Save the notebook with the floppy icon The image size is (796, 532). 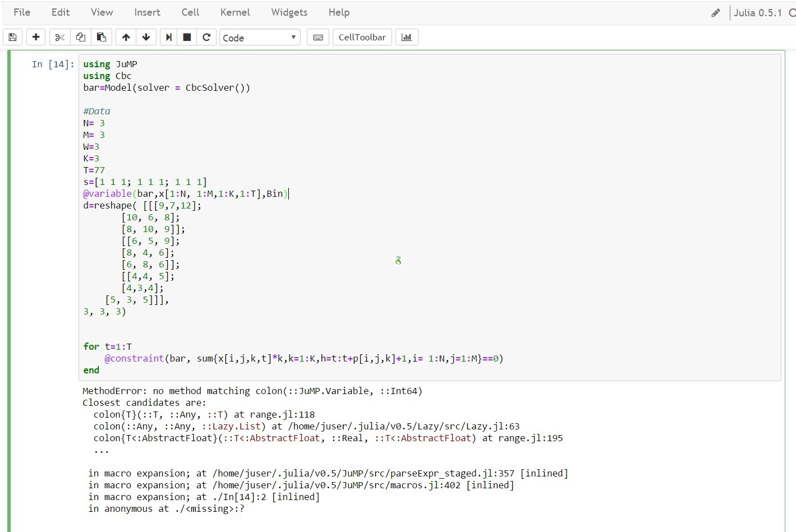pyautogui.click(x=12, y=37)
